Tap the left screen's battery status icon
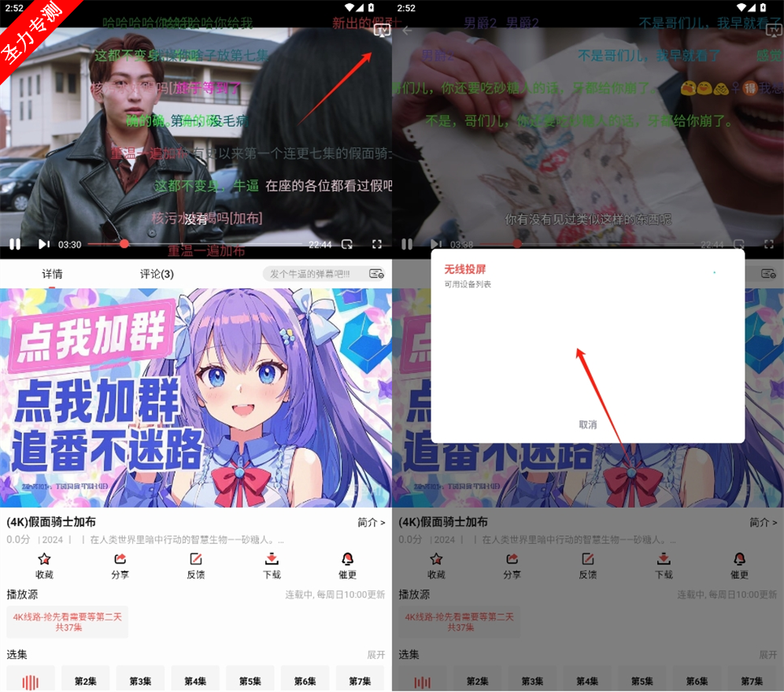Image resolution: width=784 pixels, height=692 pixels. (371, 8)
